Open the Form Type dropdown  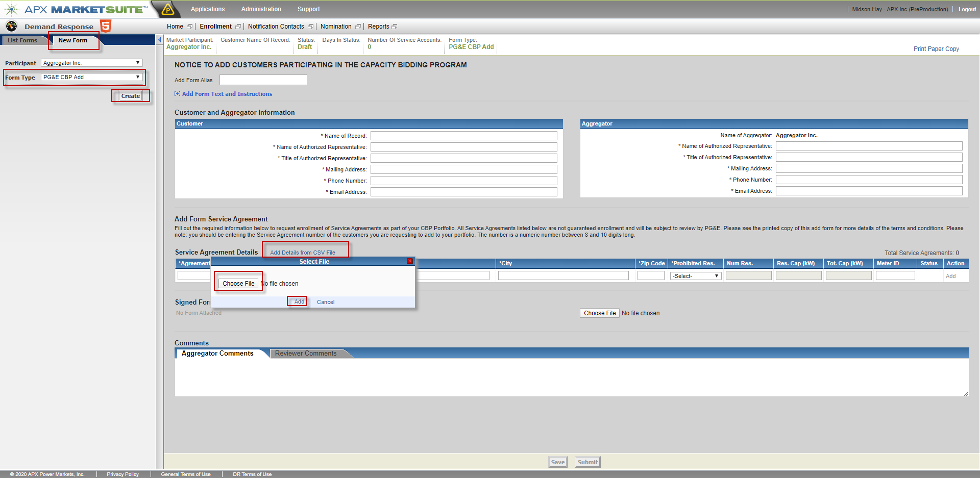pyautogui.click(x=92, y=77)
